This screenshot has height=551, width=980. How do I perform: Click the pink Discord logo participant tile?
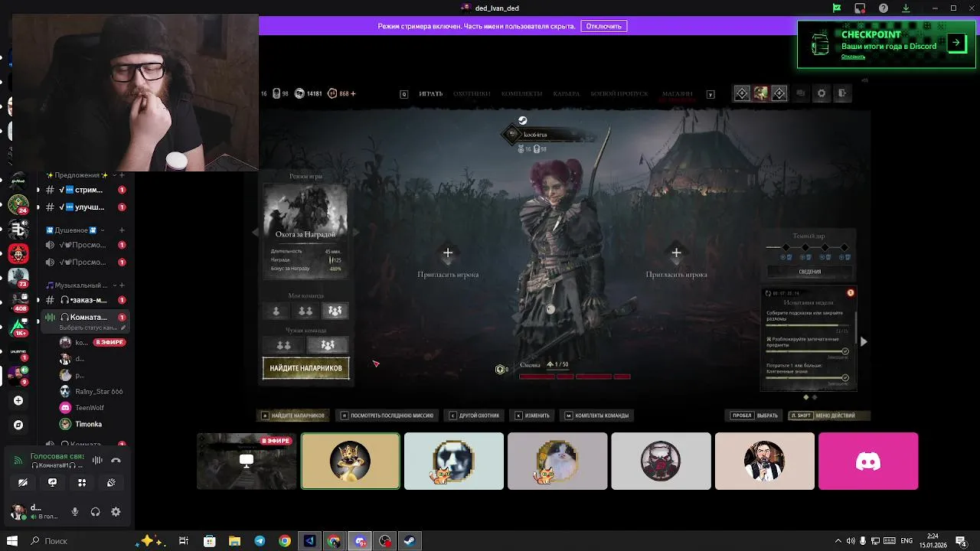(868, 461)
